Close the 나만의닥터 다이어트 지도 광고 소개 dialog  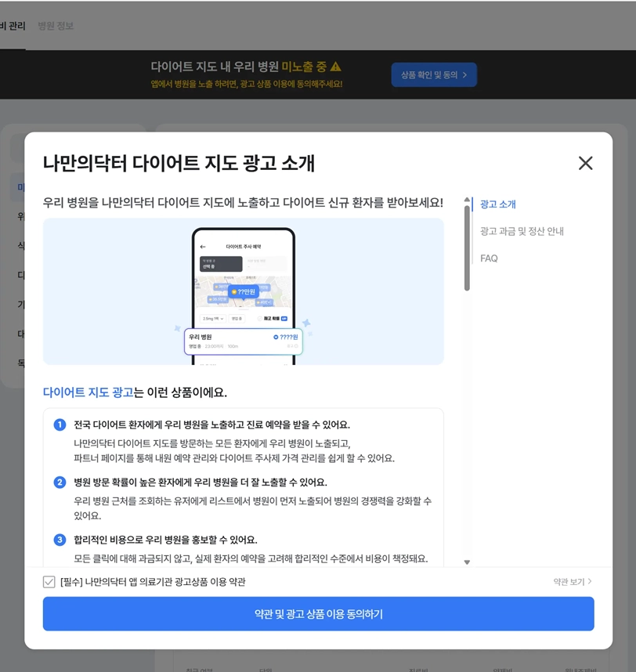tap(585, 163)
